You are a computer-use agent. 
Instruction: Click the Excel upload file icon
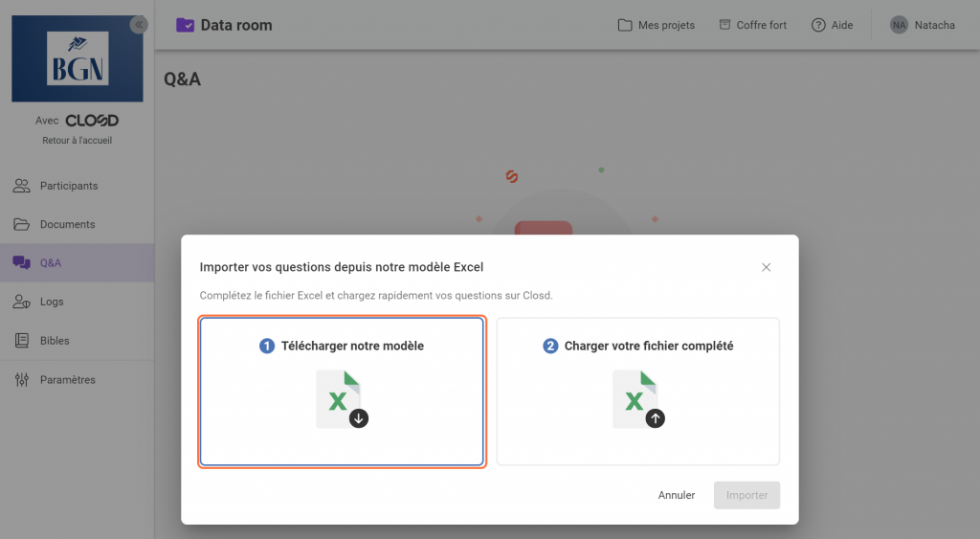coord(638,399)
